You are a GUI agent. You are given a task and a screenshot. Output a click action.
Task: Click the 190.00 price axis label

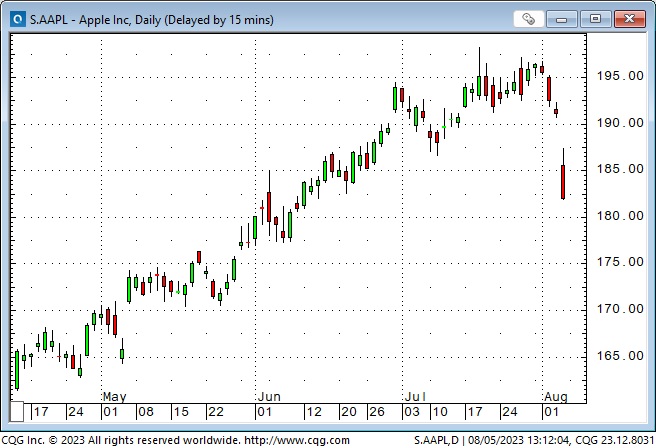click(620, 123)
